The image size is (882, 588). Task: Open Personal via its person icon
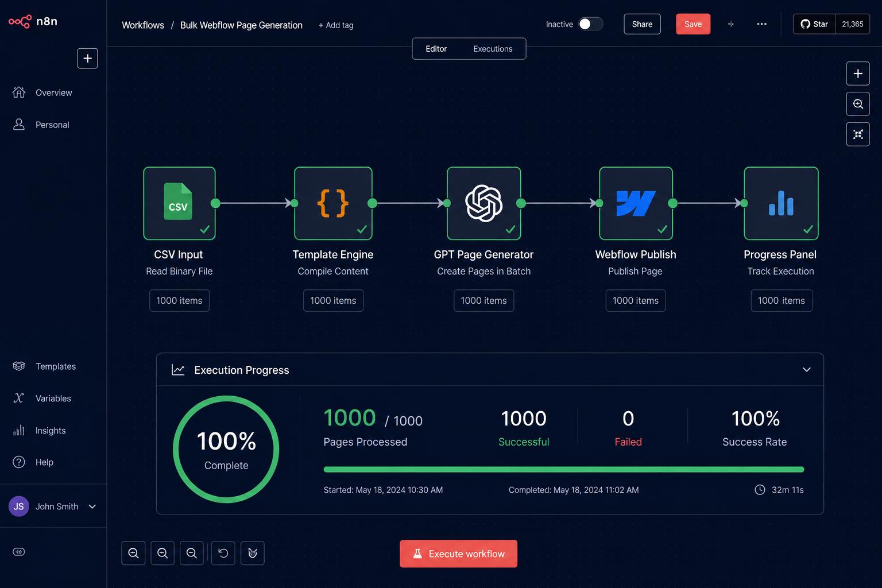point(19,125)
